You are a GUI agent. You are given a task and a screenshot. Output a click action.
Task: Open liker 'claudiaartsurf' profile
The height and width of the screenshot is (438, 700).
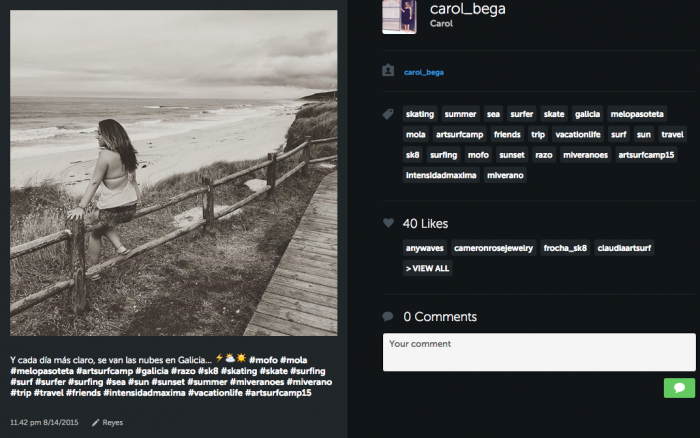[625, 248]
